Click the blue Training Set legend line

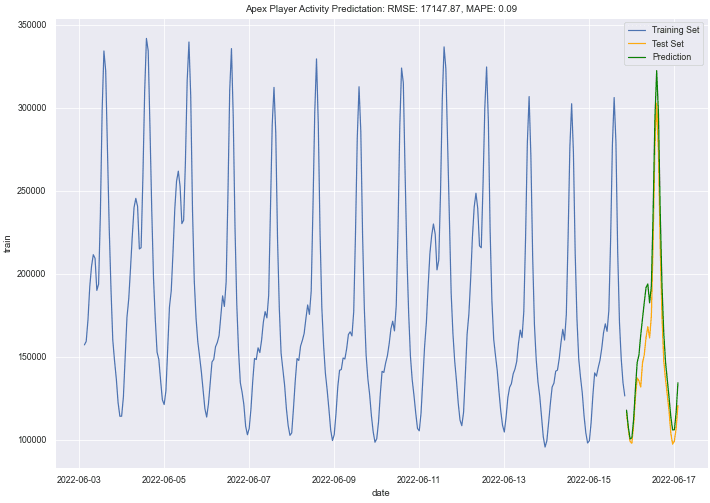pos(637,30)
